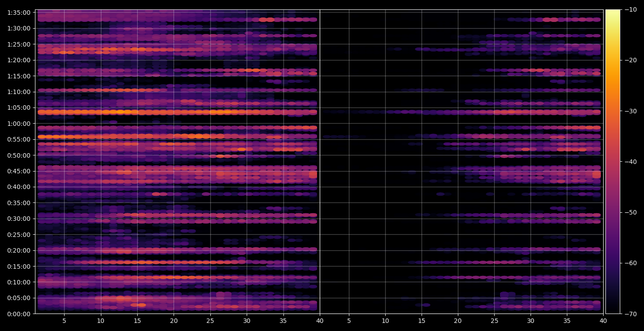
Task: Click the −40 colorbar tick label
Action: 630,162
